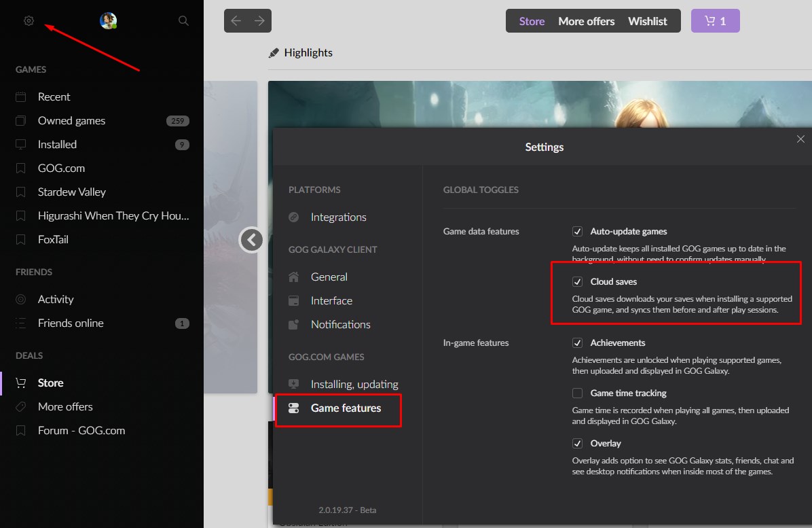
Task: Close the Settings dialog
Action: click(x=800, y=139)
